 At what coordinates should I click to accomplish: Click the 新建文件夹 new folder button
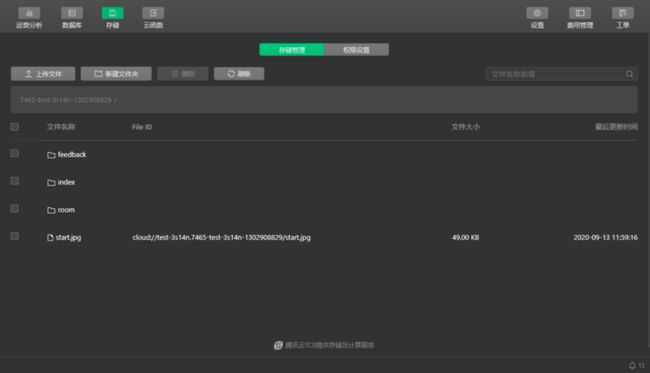116,74
